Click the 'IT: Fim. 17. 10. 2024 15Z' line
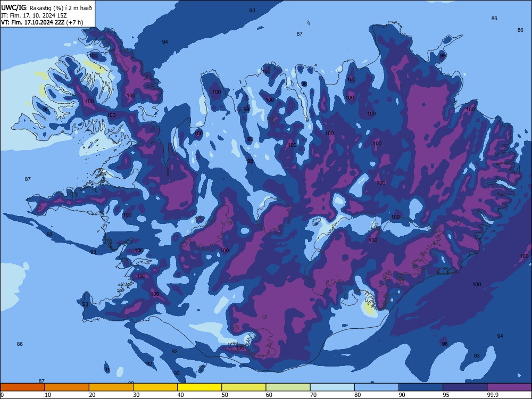 click(34, 15)
